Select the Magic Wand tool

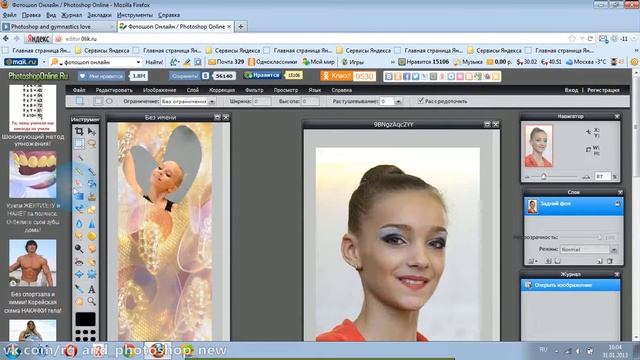[79, 157]
